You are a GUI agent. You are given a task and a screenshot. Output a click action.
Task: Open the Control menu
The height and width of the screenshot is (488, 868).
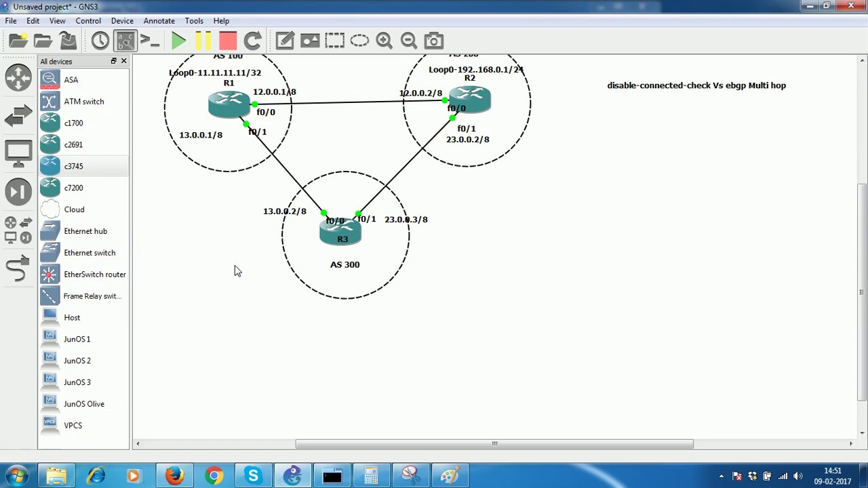pos(88,20)
